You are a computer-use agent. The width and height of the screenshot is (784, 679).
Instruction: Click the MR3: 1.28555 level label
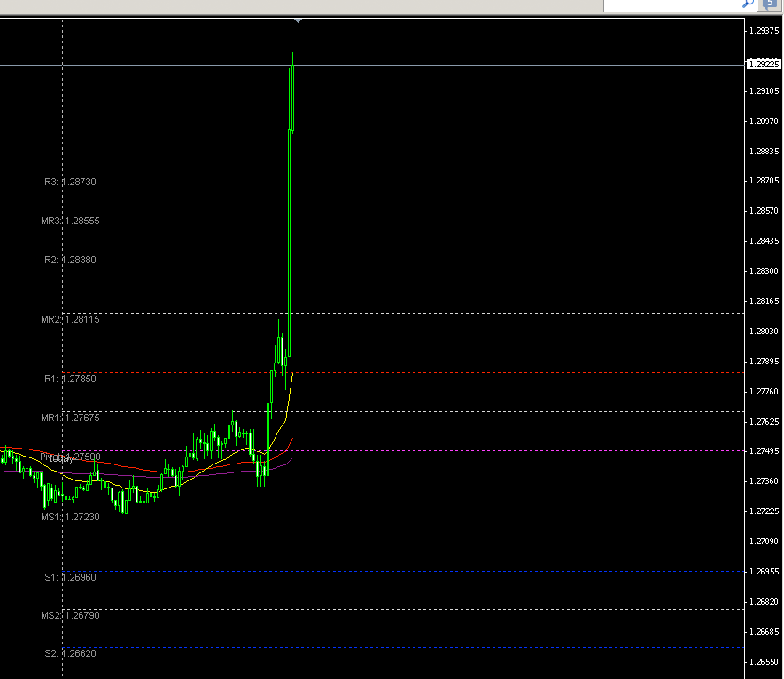(x=71, y=222)
